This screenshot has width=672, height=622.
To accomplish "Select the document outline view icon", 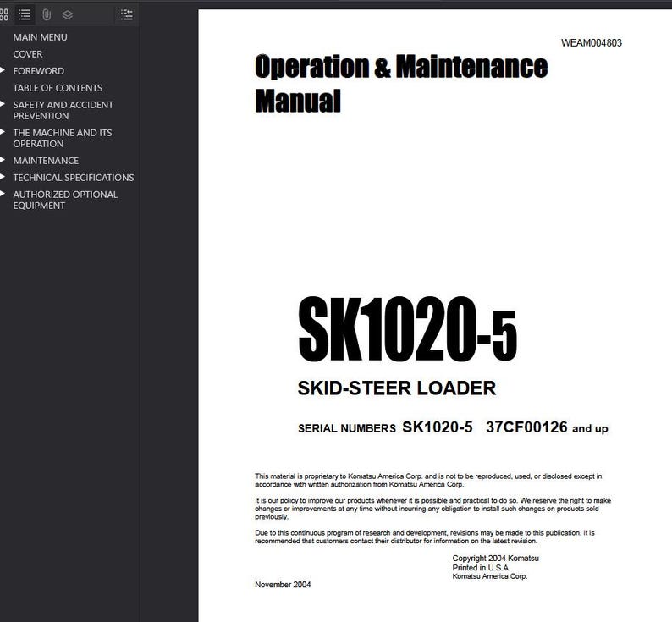I will (x=25, y=14).
